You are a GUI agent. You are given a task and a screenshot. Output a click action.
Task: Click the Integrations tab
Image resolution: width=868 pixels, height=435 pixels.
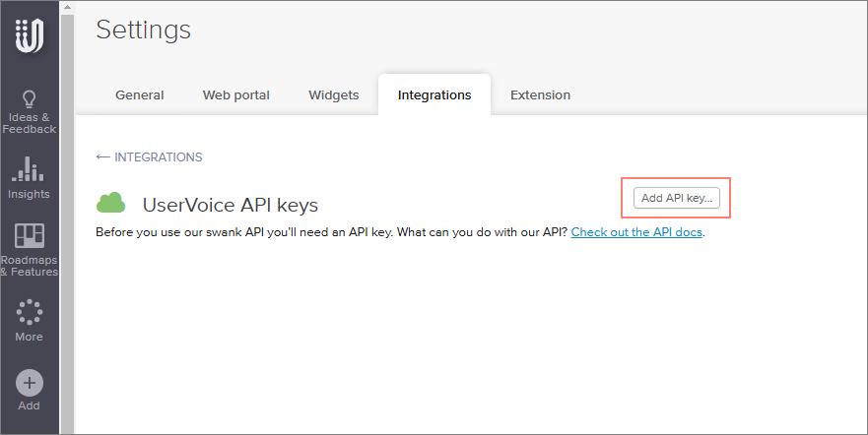click(434, 95)
